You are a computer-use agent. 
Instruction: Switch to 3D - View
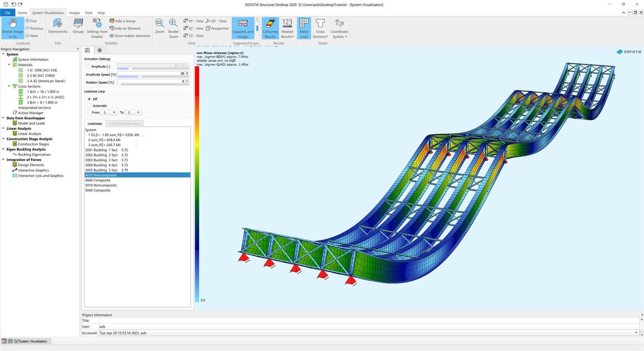pos(216,21)
